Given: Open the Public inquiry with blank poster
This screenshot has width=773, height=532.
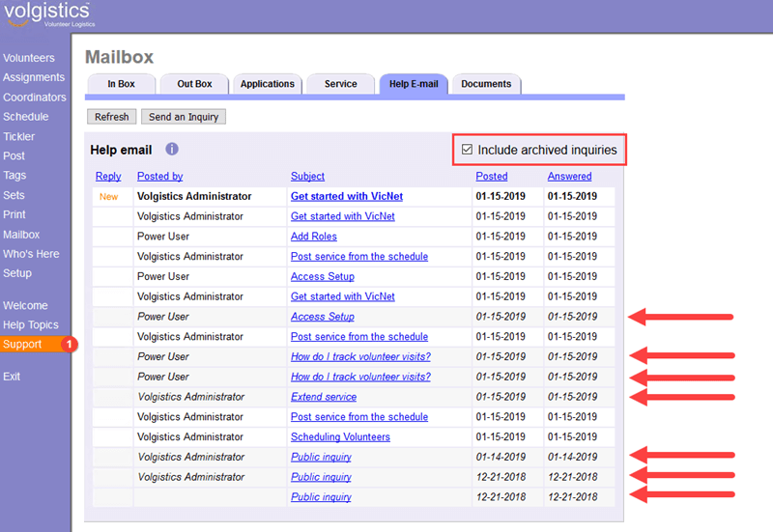Looking at the screenshot, I should coord(321,497).
